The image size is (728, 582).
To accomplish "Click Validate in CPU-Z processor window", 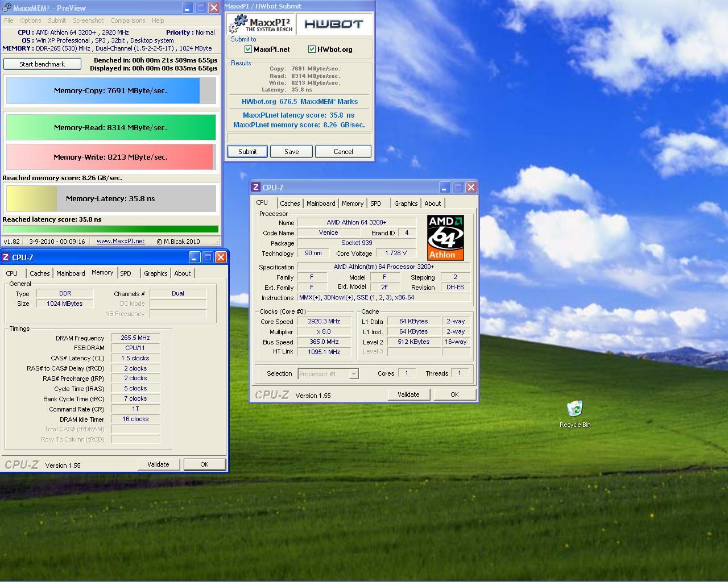I will point(408,394).
